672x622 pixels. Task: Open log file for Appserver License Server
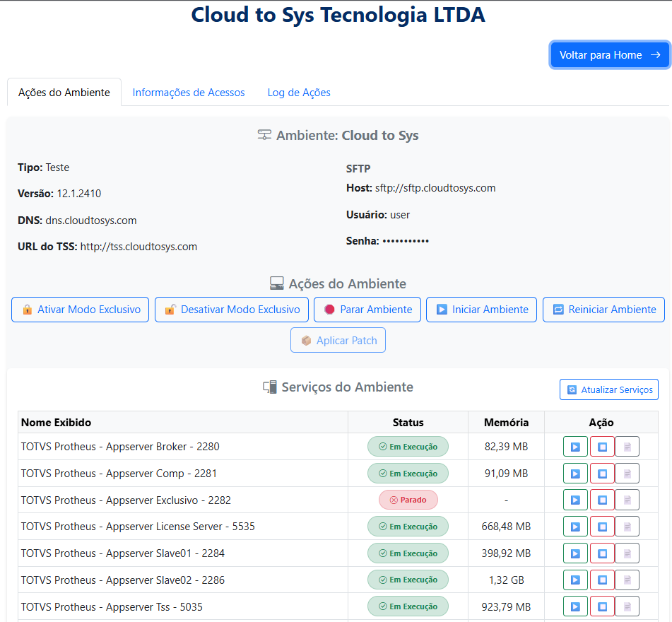click(627, 527)
